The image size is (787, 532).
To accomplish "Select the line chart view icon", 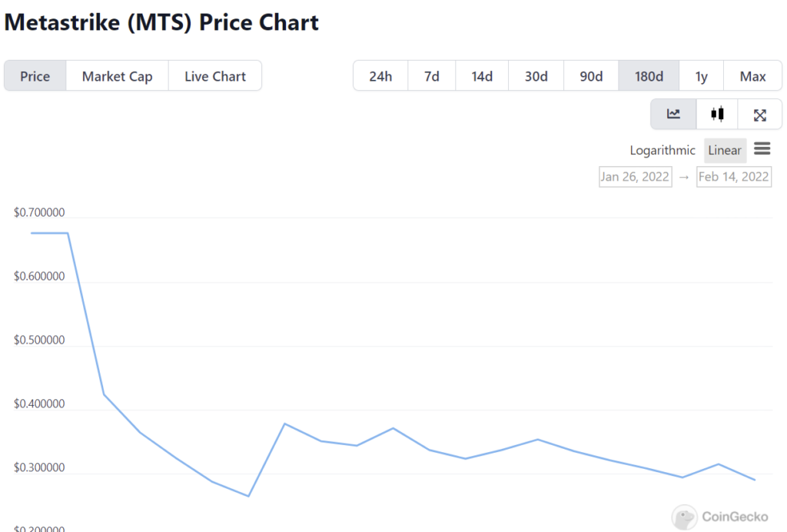I will (673, 115).
